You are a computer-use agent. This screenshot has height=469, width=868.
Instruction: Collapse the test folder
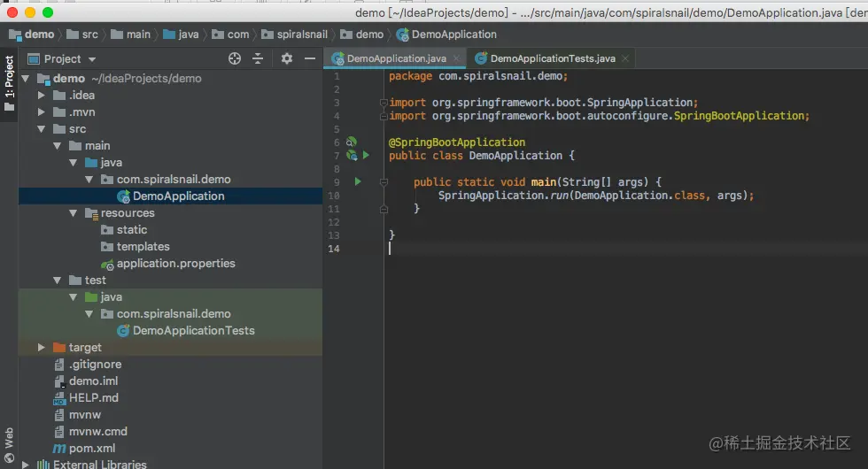click(57, 281)
